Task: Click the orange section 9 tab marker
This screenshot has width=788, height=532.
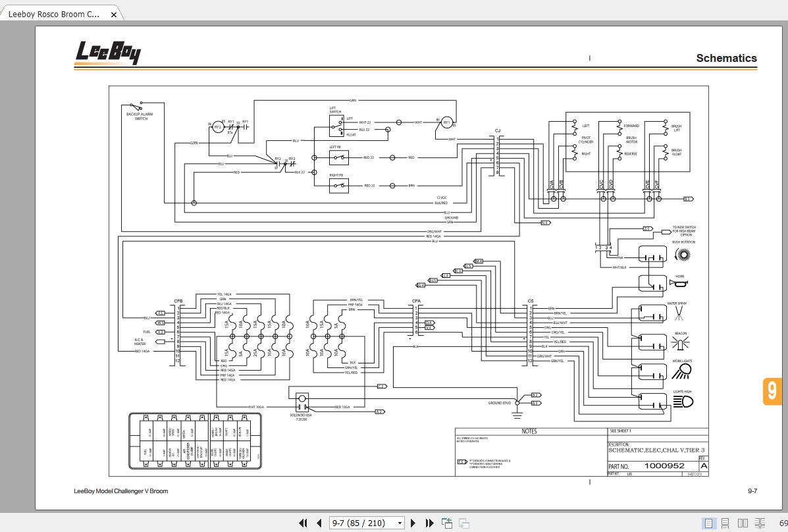Action: click(772, 390)
